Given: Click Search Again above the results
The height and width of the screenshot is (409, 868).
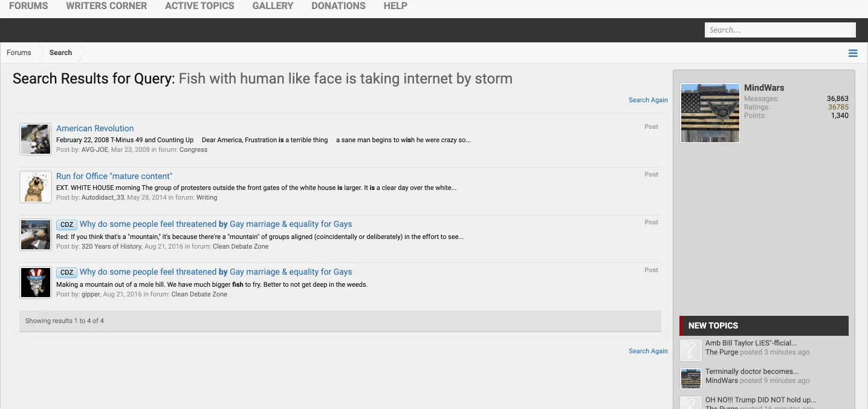Looking at the screenshot, I should [648, 100].
